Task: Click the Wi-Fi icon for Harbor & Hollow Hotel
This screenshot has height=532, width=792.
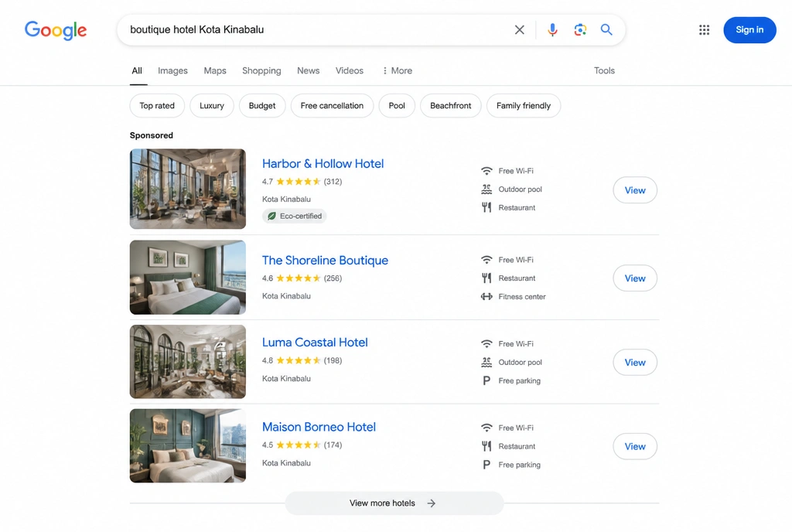Action: pos(486,171)
